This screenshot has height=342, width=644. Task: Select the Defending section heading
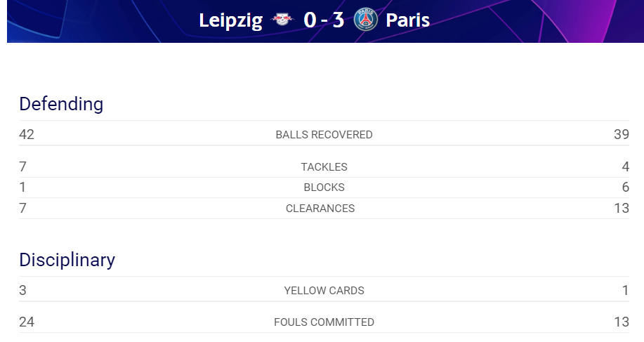61,104
